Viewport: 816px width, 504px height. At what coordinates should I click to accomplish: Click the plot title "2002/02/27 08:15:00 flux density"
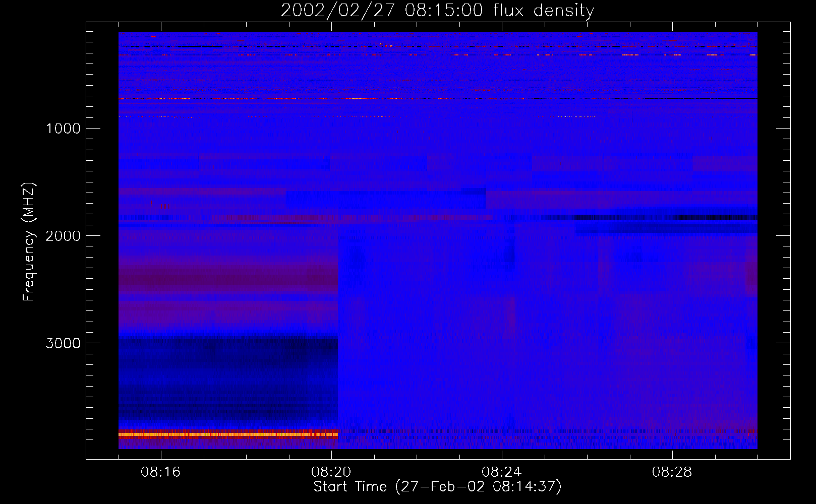click(x=437, y=11)
